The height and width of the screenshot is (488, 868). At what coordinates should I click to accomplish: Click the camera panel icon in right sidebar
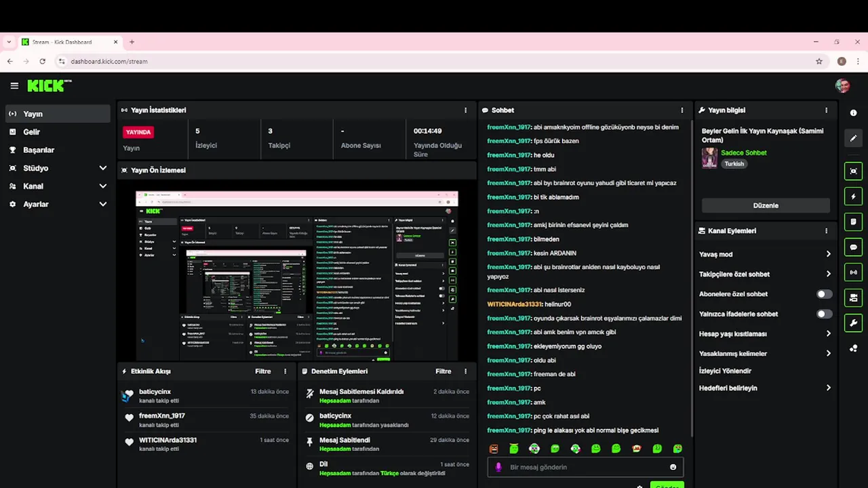click(x=853, y=298)
